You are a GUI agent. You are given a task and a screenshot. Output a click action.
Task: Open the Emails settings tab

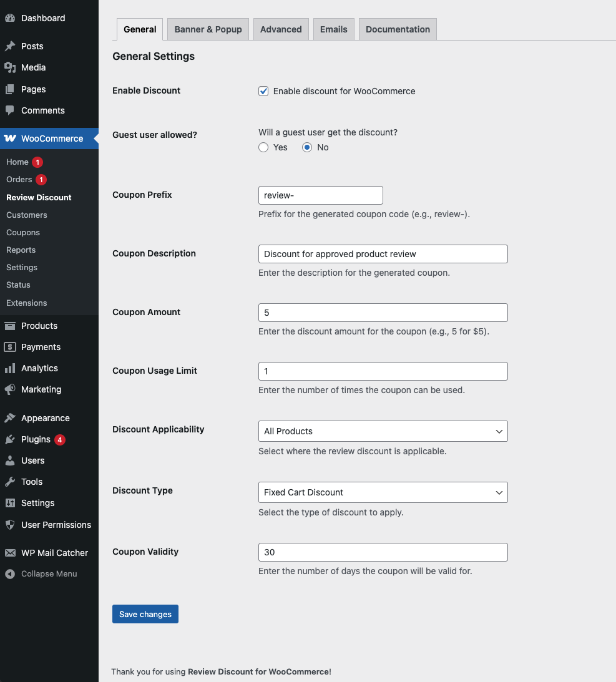pos(333,29)
